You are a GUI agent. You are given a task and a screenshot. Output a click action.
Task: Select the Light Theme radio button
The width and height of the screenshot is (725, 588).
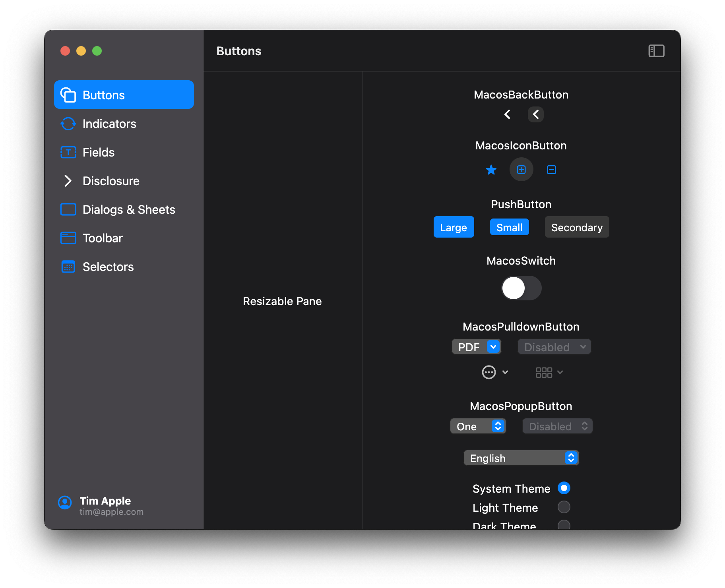click(564, 507)
